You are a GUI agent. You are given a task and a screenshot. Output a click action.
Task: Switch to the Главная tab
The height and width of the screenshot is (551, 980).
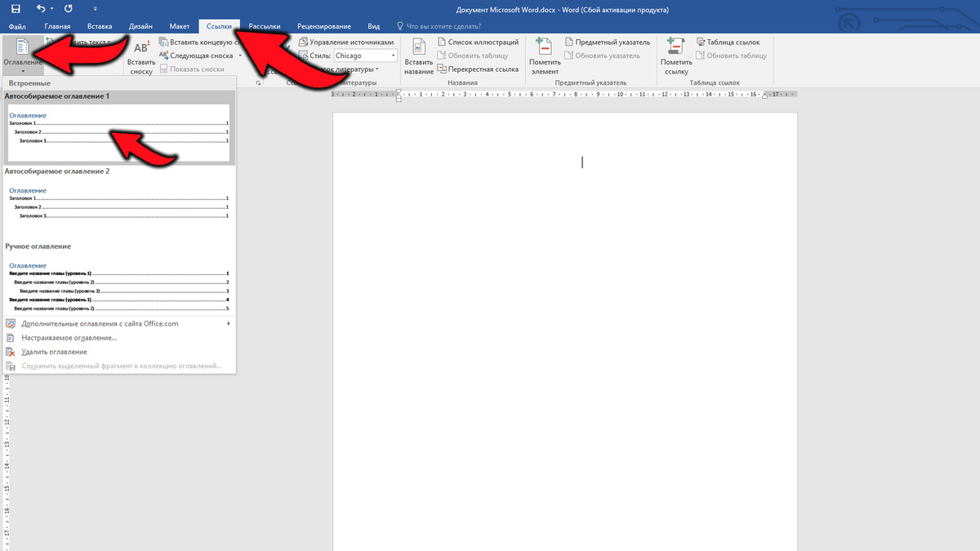point(57,27)
